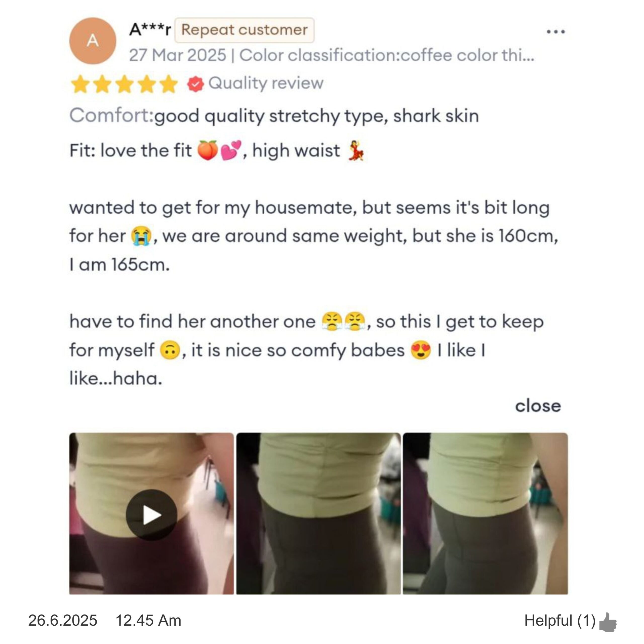Click the orange A profile avatar
Image resolution: width=644 pixels, height=644 pixels.
(x=93, y=41)
